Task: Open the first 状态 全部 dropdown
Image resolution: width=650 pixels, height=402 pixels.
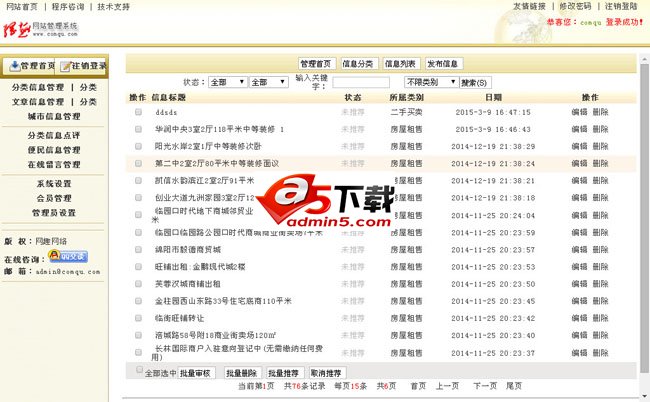Action: [x=228, y=82]
